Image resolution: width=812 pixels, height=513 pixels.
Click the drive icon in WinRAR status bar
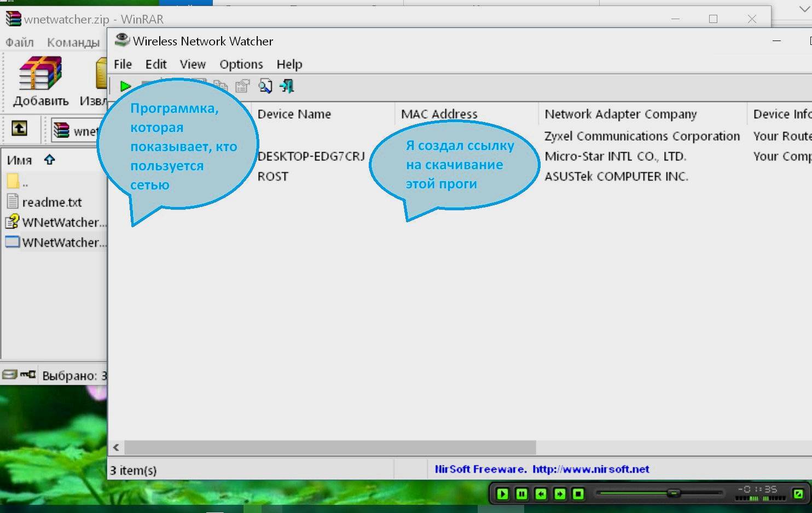(x=9, y=374)
